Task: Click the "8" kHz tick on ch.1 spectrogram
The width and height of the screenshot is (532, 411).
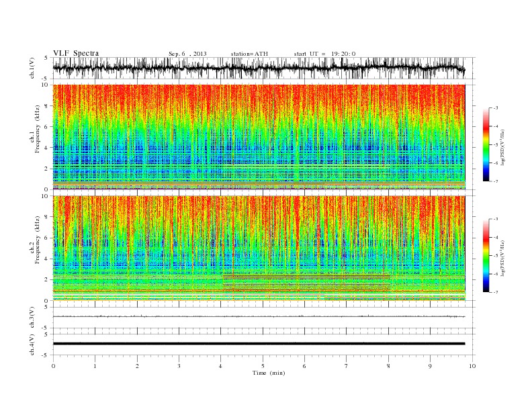Action: point(47,106)
